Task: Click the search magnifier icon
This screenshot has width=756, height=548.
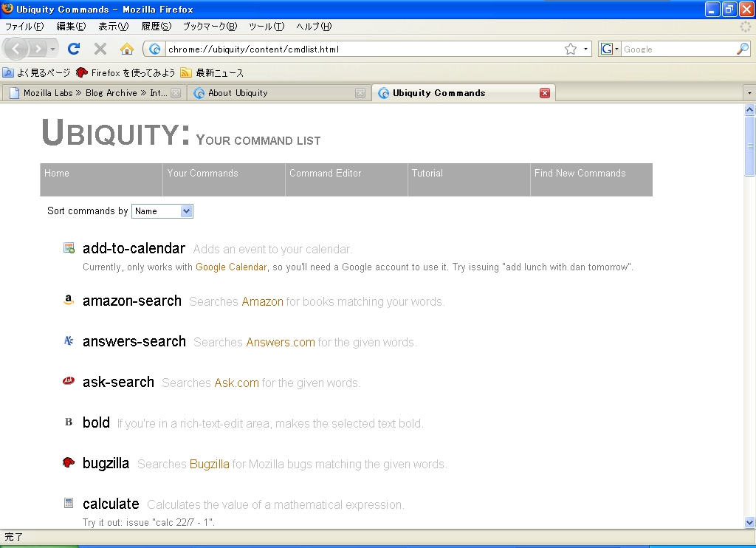Action: pos(743,49)
